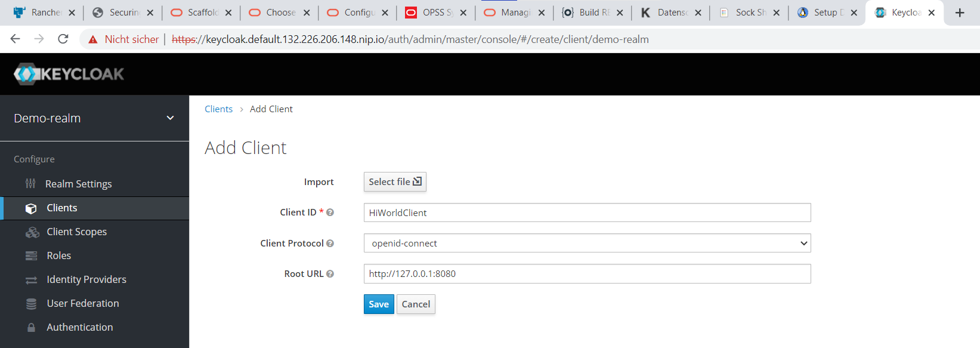Save the new client

click(379, 304)
